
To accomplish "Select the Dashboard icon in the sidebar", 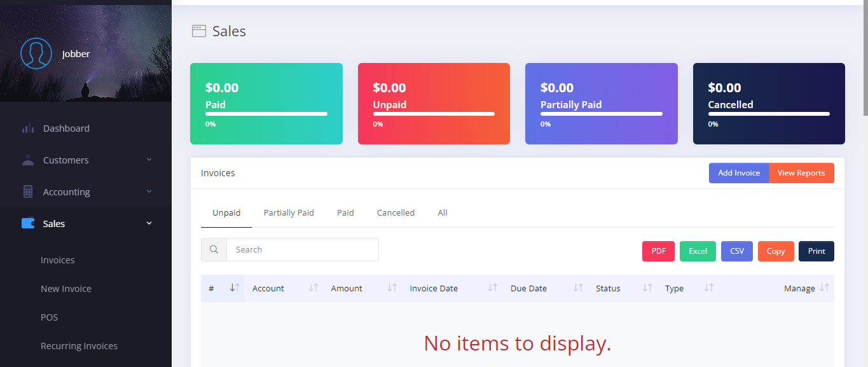I will (28, 128).
